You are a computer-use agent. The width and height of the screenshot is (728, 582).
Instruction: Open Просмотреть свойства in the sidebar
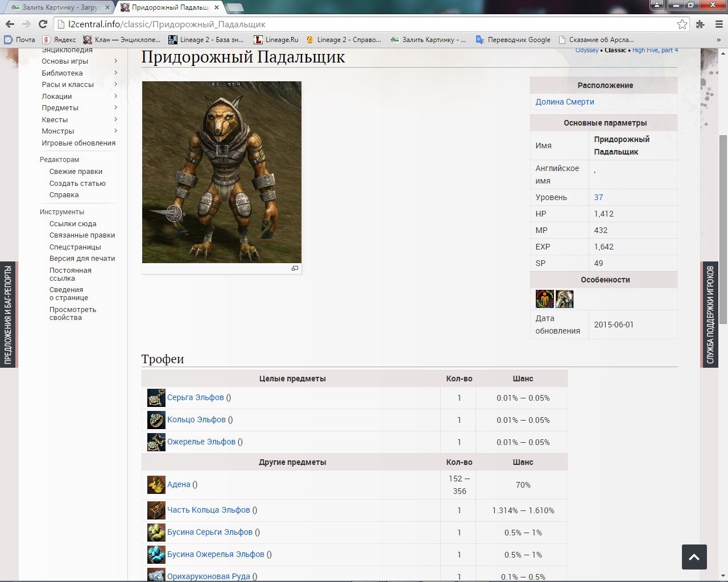(73, 313)
